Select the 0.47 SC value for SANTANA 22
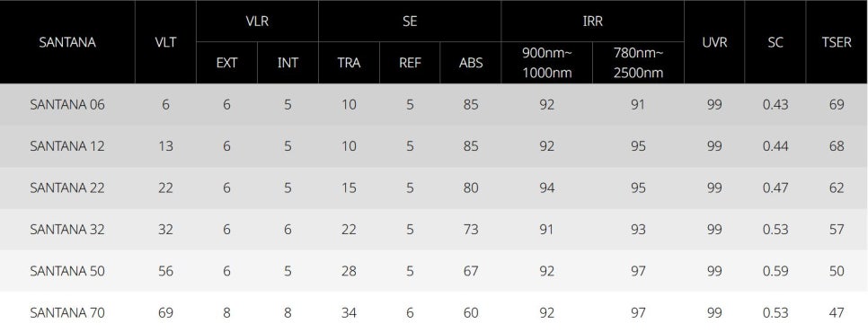Viewport: 868px width, 332px height. (x=775, y=188)
